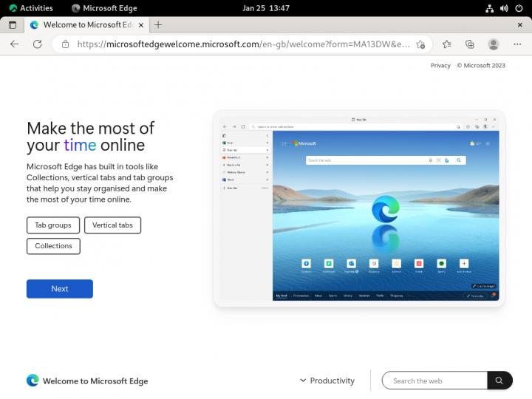Click the blue Next button
The height and width of the screenshot is (399, 532).
(x=60, y=289)
